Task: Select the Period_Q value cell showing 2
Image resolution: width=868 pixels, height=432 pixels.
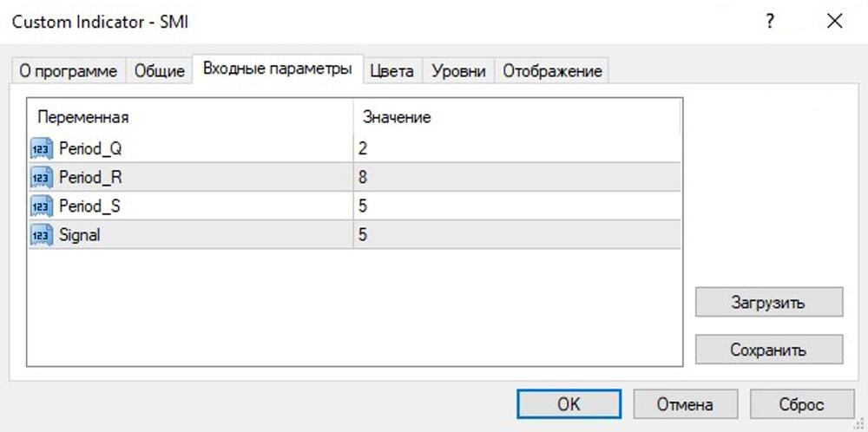Action: click(x=516, y=148)
